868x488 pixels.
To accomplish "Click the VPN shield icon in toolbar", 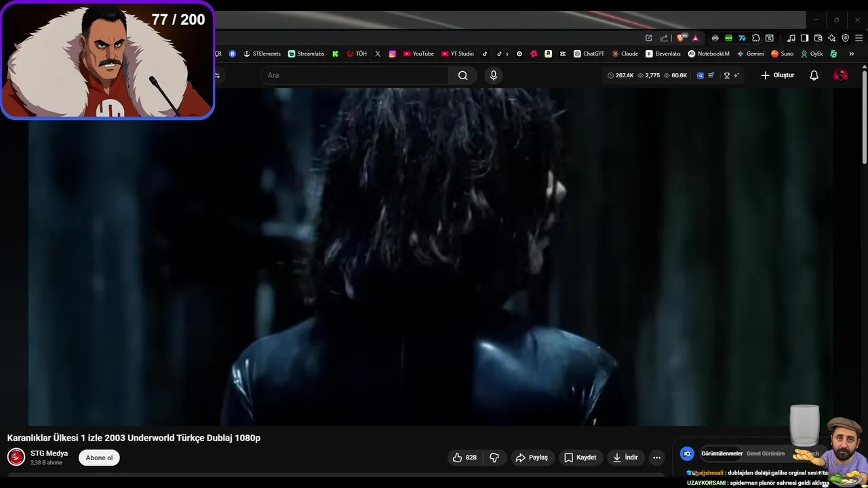I will (845, 38).
